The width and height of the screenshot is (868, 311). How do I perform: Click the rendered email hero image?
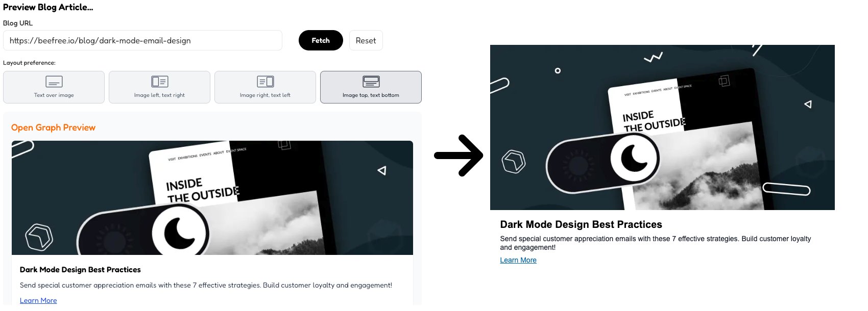(x=662, y=127)
